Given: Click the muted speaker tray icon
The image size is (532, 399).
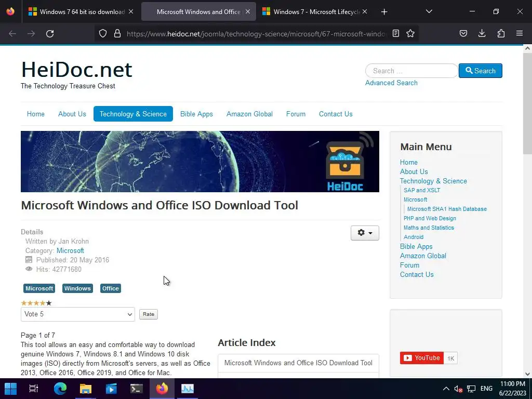Looking at the screenshot, I should coord(458,389).
